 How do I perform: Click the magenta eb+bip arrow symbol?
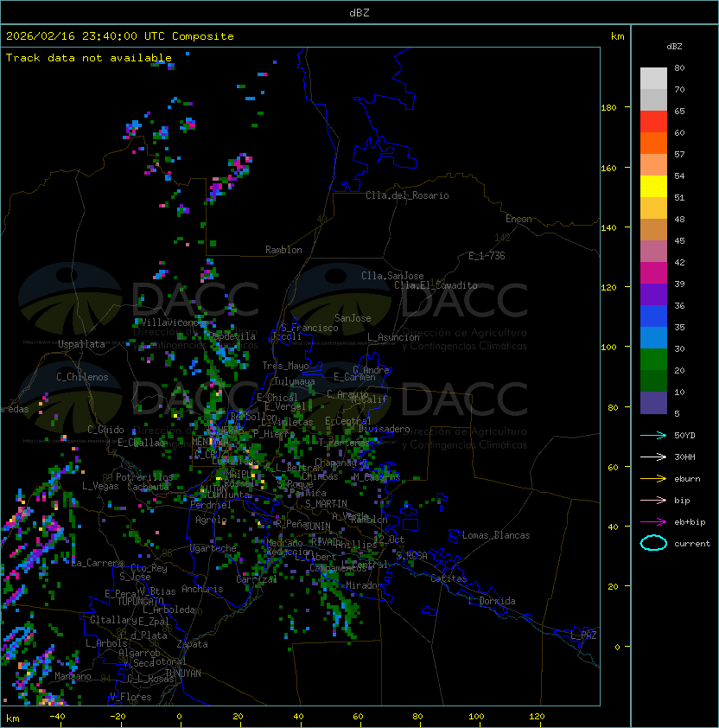coord(653,522)
